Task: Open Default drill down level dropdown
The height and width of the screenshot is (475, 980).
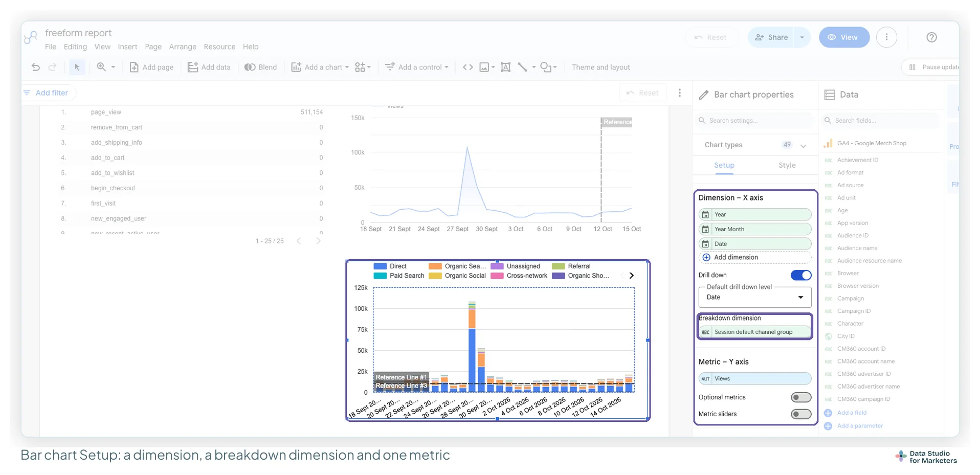Action: (755, 297)
